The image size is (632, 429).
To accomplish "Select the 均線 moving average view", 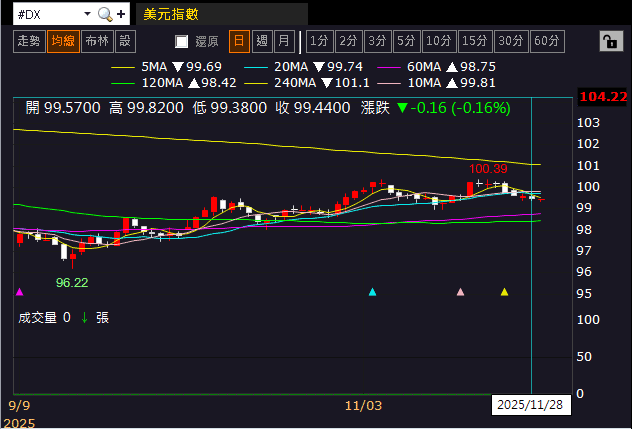I will [63, 41].
